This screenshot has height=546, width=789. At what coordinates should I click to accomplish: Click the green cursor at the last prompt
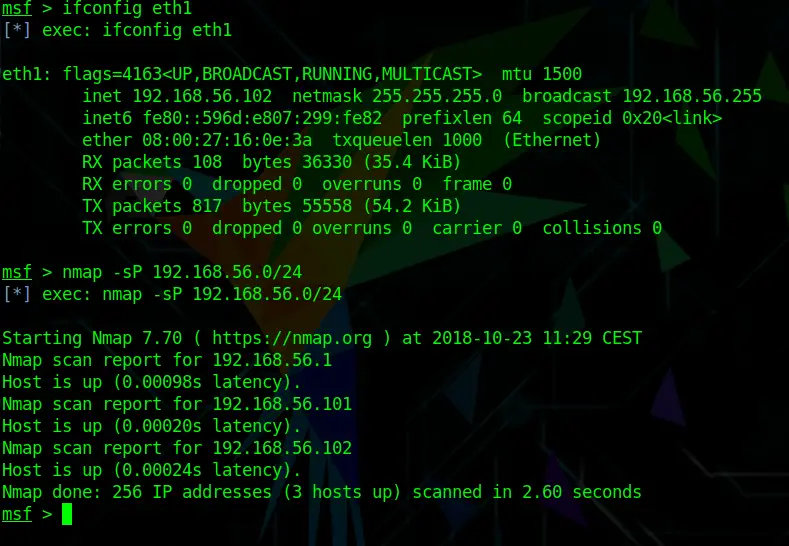pyautogui.click(x=67, y=514)
